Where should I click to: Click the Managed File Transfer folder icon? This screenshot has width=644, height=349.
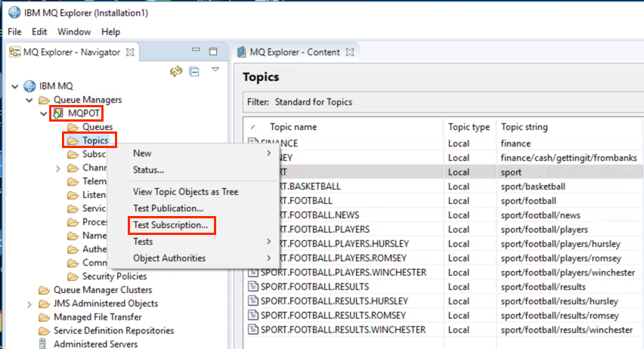[45, 317]
